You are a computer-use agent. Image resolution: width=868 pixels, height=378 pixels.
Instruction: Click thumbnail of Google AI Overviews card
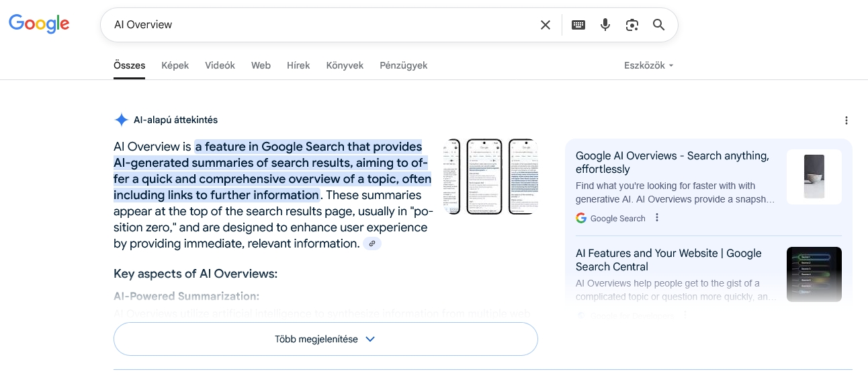coord(814,177)
